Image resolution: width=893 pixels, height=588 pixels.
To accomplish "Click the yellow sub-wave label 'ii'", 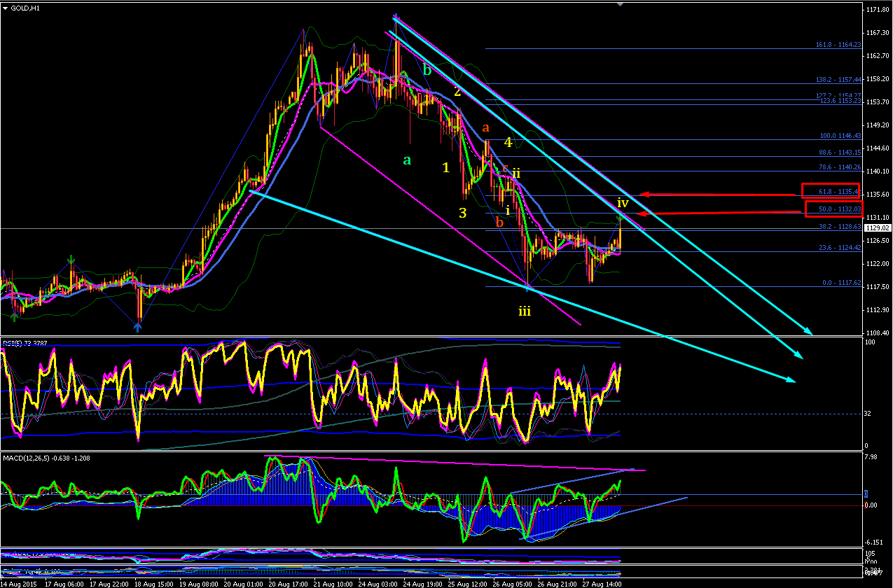I will (x=516, y=172).
